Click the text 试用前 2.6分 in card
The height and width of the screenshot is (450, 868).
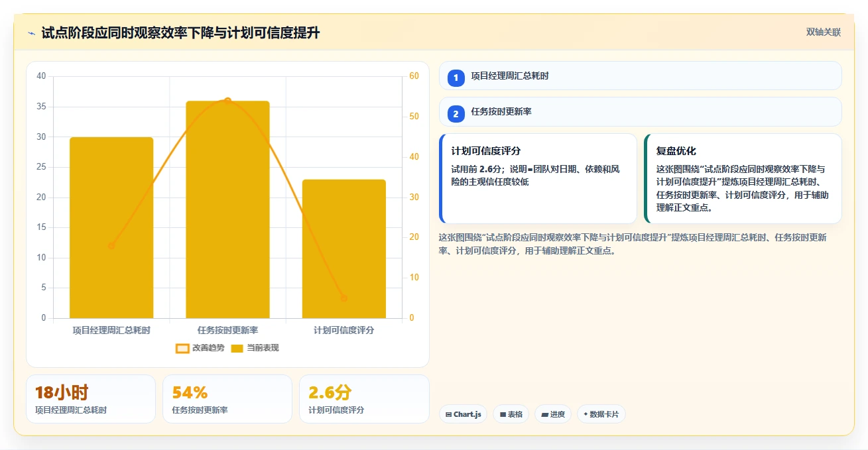coord(477,170)
